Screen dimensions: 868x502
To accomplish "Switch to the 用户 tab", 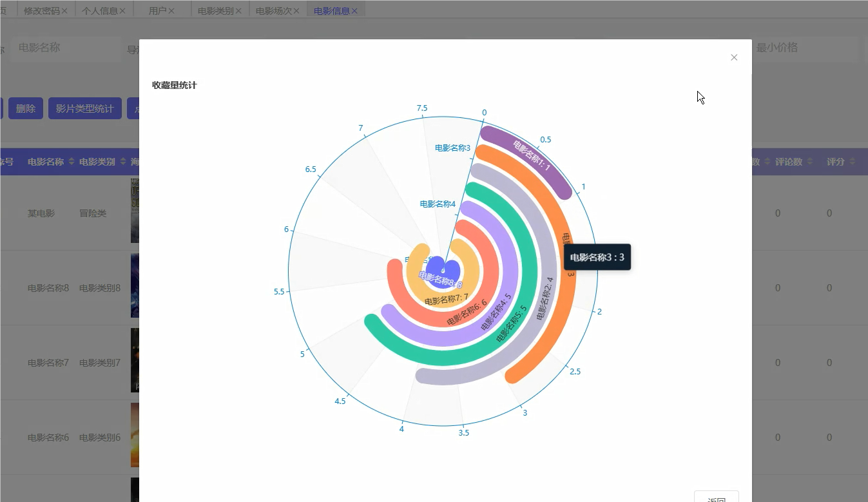I will click(157, 11).
